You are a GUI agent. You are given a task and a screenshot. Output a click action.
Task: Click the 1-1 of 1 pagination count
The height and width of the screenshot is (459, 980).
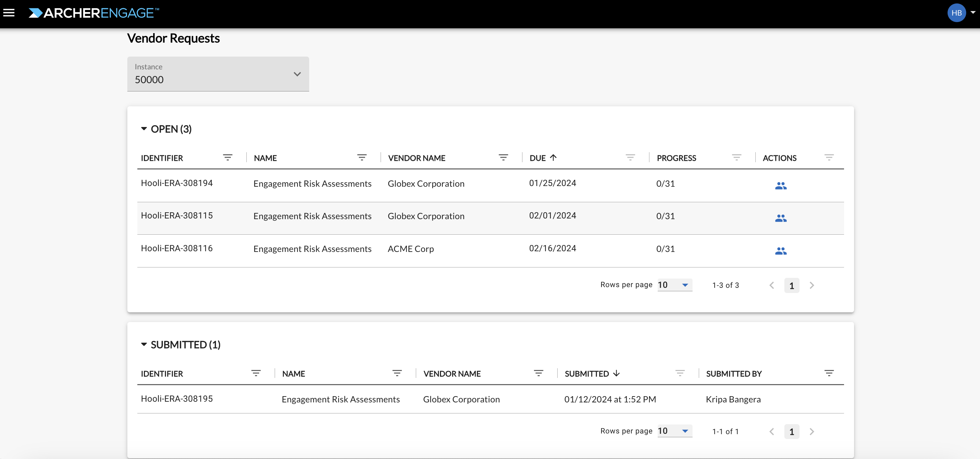point(725,431)
